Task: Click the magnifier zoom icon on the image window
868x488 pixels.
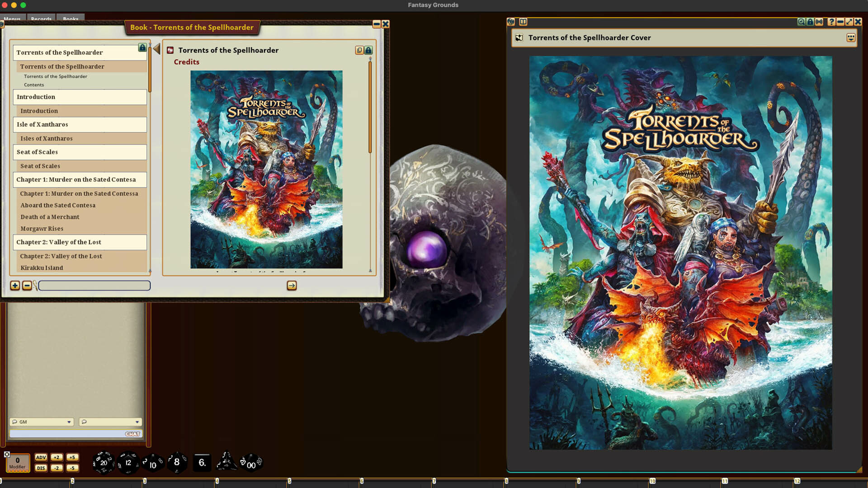Action: coord(801,22)
